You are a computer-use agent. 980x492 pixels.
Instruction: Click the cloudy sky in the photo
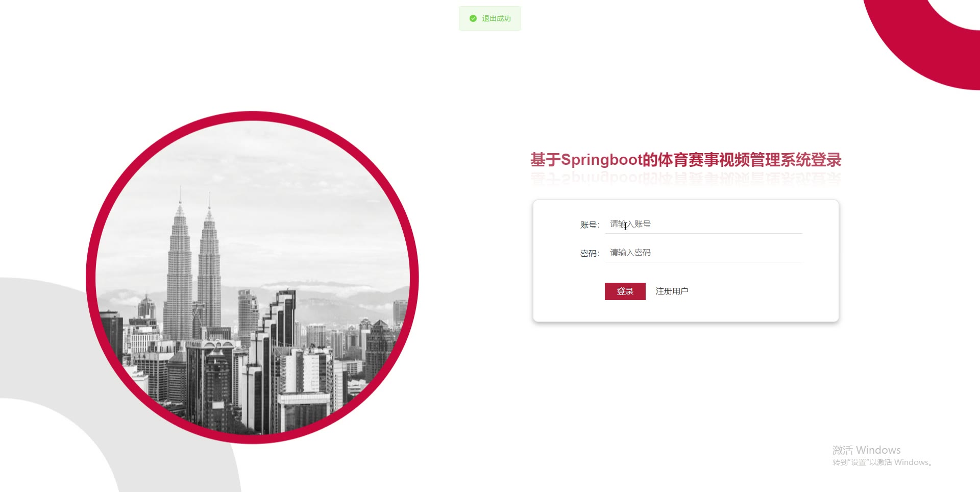coord(286,204)
